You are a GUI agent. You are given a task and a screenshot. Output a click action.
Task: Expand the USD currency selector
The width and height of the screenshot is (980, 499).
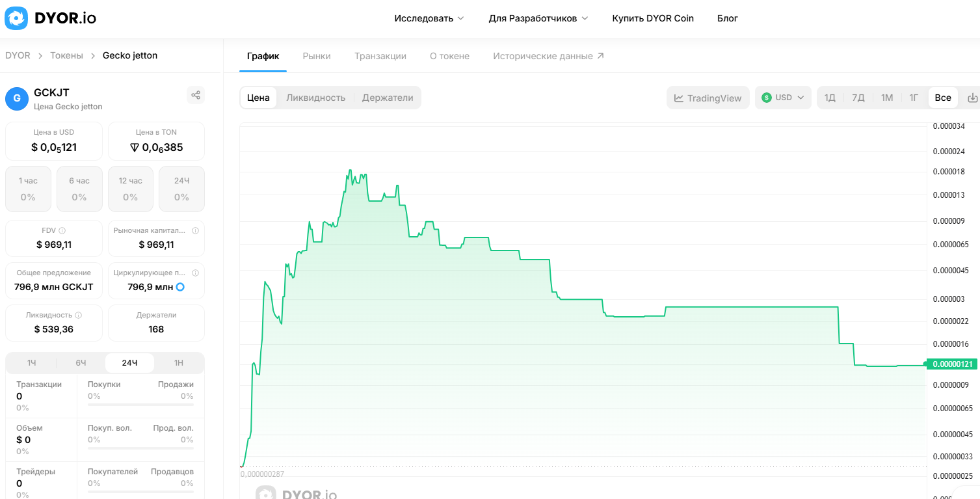point(783,98)
